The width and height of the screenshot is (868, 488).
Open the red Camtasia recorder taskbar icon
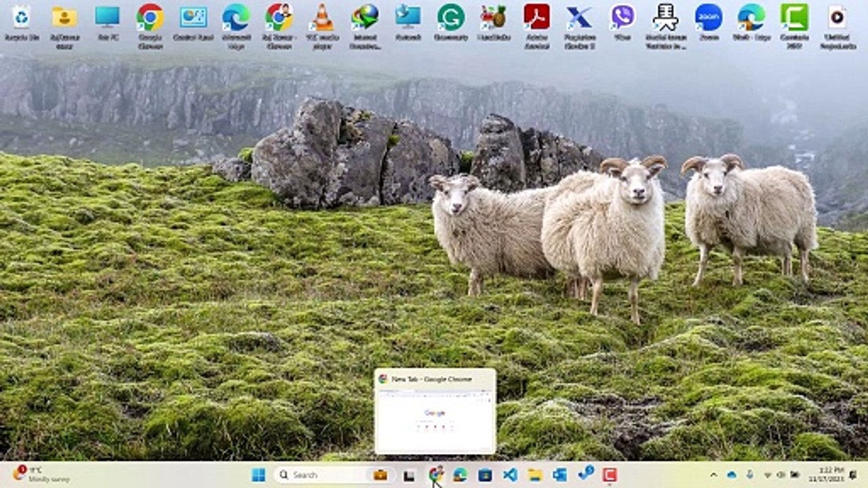(610, 475)
